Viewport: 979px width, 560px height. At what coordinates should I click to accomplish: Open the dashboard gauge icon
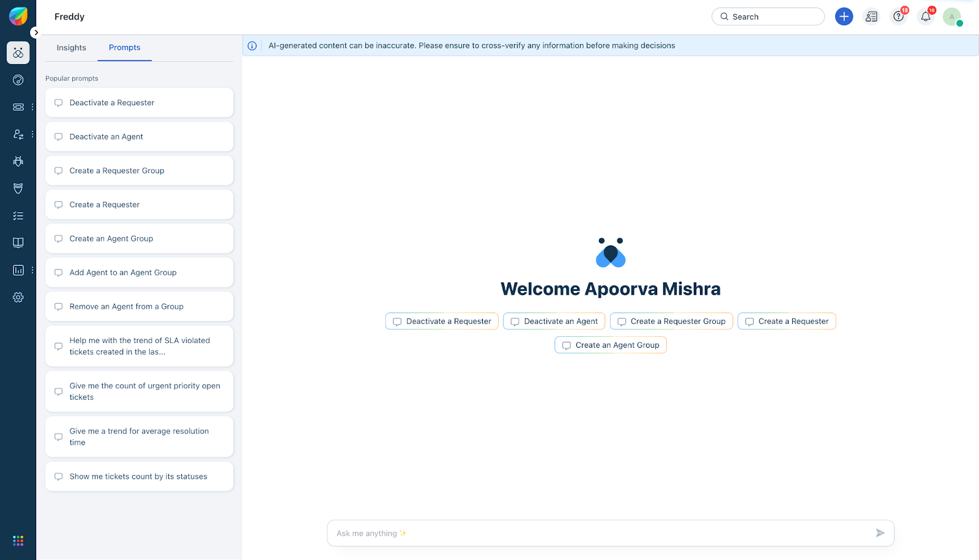[x=18, y=80]
